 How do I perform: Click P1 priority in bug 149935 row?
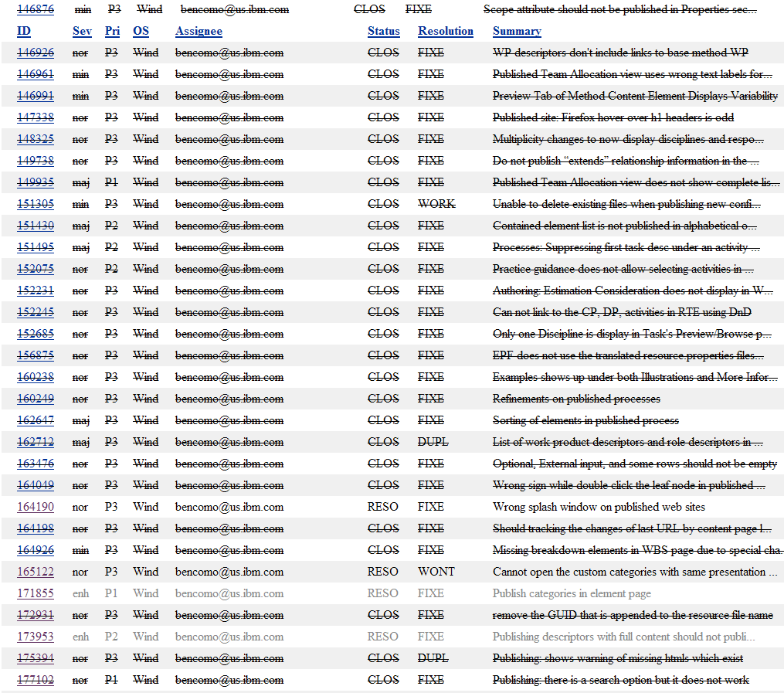click(111, 182)
